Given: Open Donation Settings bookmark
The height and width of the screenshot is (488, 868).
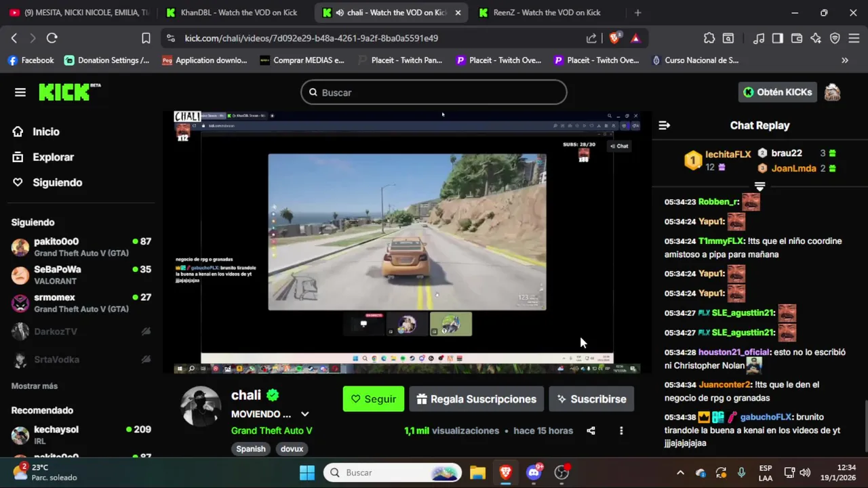Looking at the screenshot, I should click(x=107, y=60).
